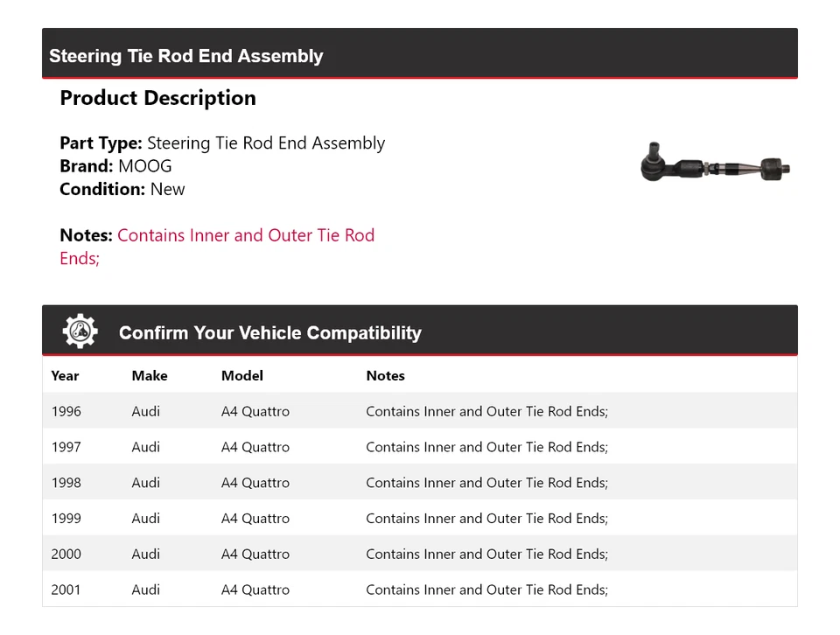Click the 1999 year cell
This screenshot has height=635, width=840.
pyautogui.click(x=66, y=519)
